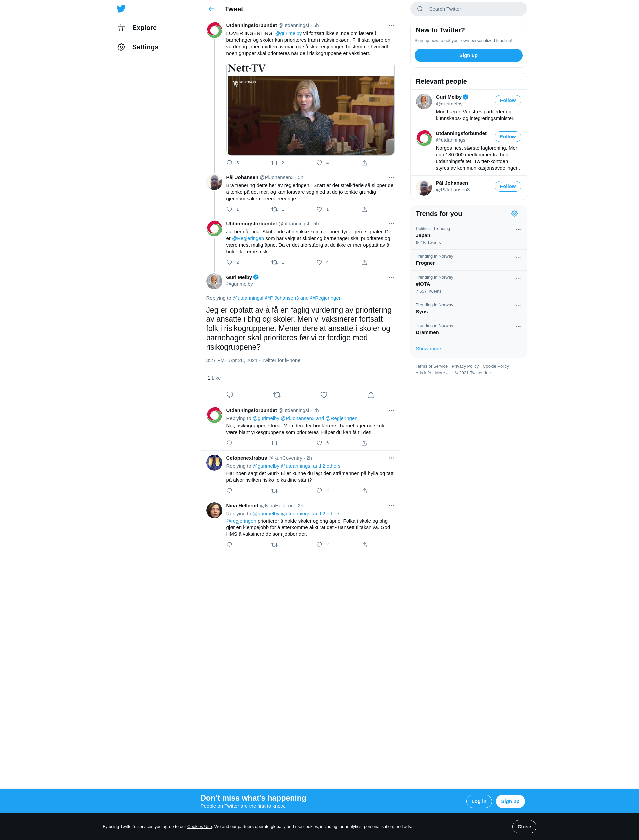The width and height of the screenshot is (639, 840).
Task: Expand the More footer menu
Action: [x=442, y=373]
